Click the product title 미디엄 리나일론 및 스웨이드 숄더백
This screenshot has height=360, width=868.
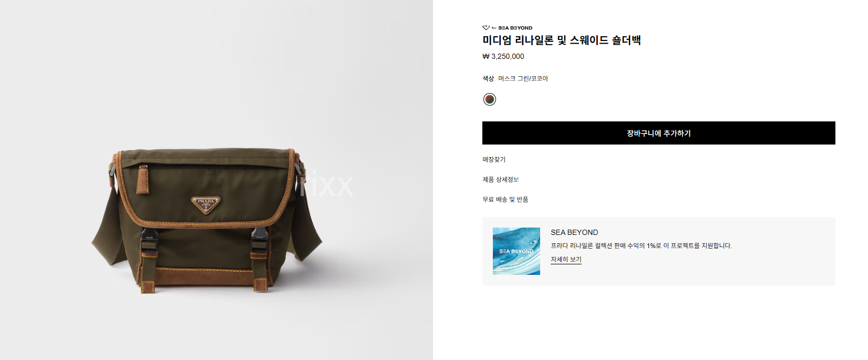click(x=562, y=40)
